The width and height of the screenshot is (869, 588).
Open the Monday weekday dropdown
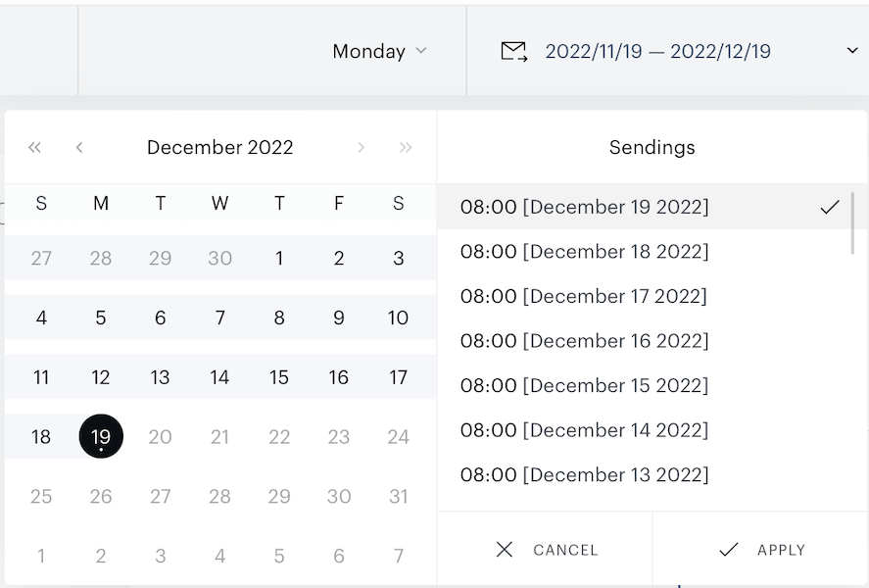pyautogui.click(x=379, y=52)
